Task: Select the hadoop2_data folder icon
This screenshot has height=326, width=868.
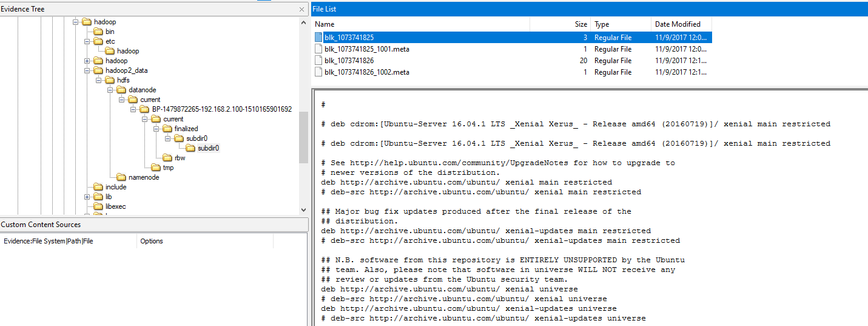Action: (x=98, y=70)
